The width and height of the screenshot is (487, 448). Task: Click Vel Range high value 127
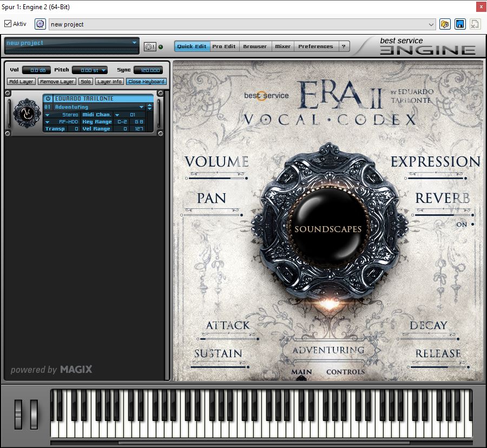click(139, 129)
